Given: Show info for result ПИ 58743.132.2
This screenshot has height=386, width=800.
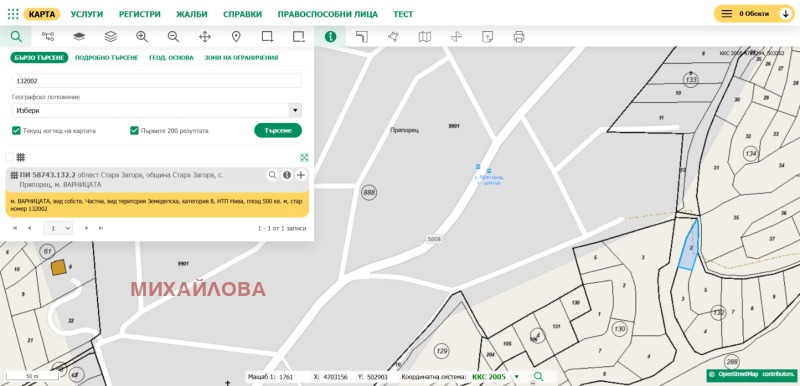Looking at the screenshot, I should pyautogui.click(x=287, y=175).
